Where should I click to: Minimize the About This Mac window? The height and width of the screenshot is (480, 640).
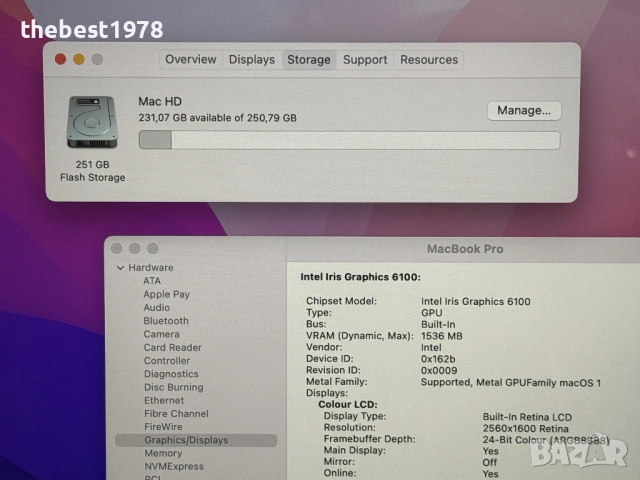point(79,60)
